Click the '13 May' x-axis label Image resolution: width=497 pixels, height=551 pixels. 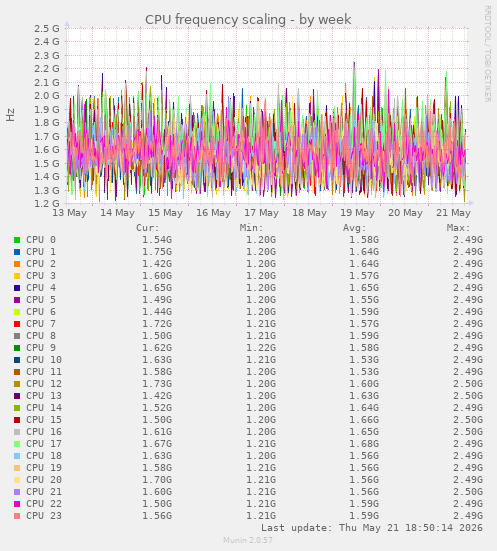pyautogui.click(x=69, y=213)
